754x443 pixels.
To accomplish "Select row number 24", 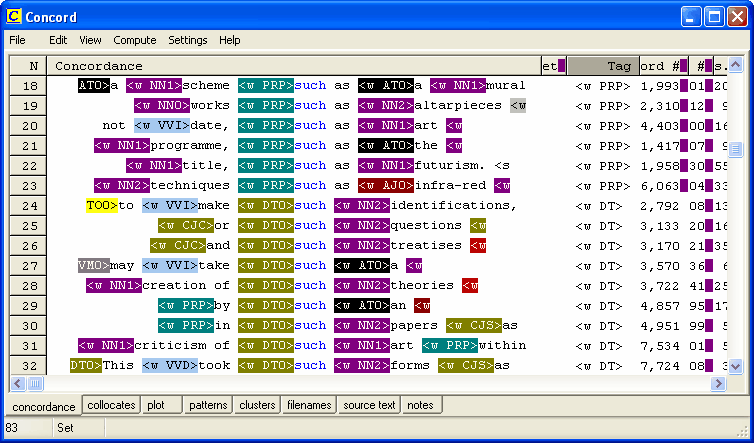I will [30, 206].
